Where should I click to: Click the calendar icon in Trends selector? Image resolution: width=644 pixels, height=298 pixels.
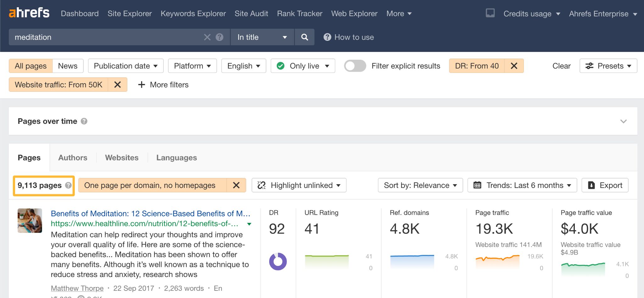(x=478, y=185)
